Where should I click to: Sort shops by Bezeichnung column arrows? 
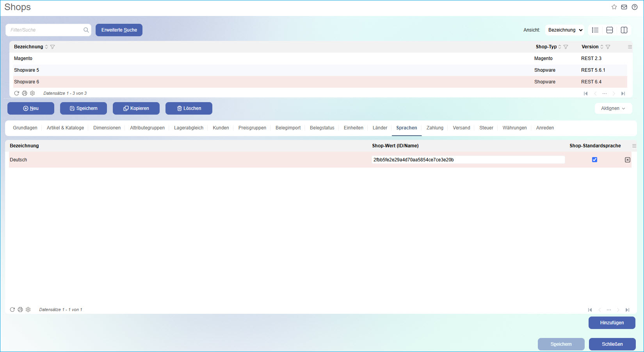click(46, 47)
